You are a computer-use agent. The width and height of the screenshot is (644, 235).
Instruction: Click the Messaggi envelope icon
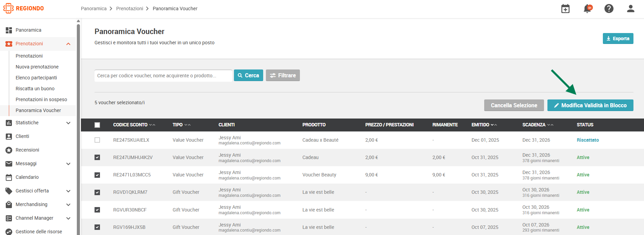[9, 164]
